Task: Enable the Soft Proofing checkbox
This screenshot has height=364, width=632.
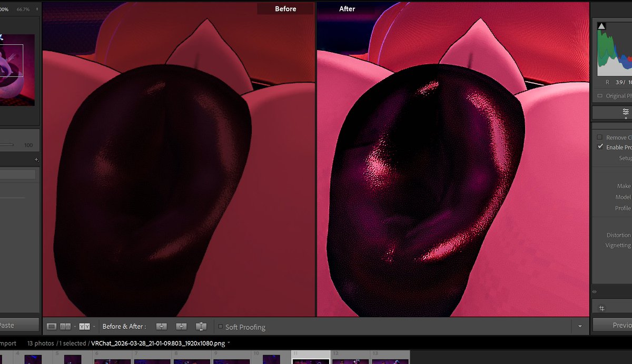Action: [220, 327]
